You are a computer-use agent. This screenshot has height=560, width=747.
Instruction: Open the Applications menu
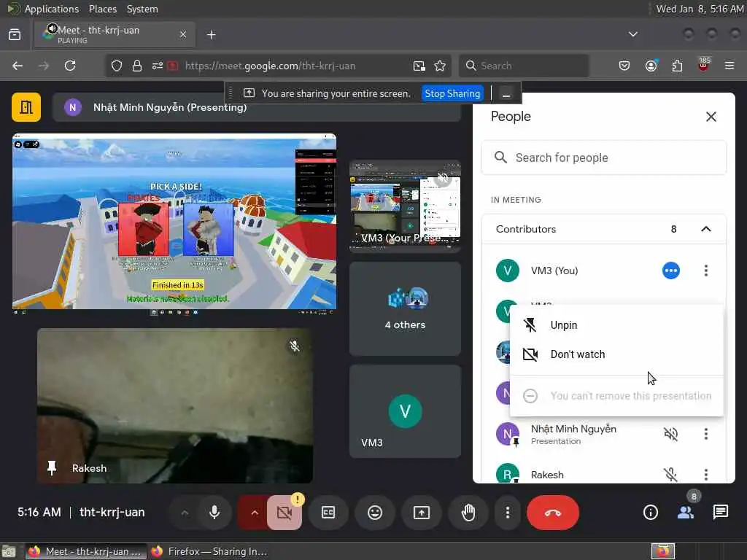coord(52,9)
